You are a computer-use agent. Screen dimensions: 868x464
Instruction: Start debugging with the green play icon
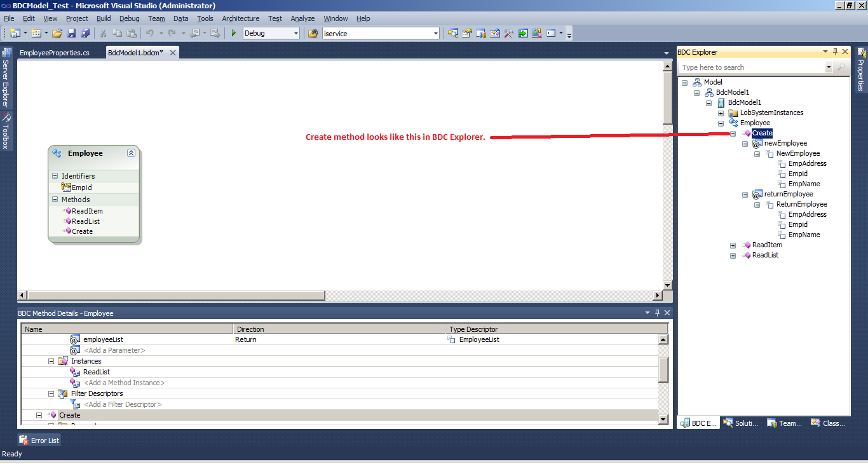[x=234, y=33]
